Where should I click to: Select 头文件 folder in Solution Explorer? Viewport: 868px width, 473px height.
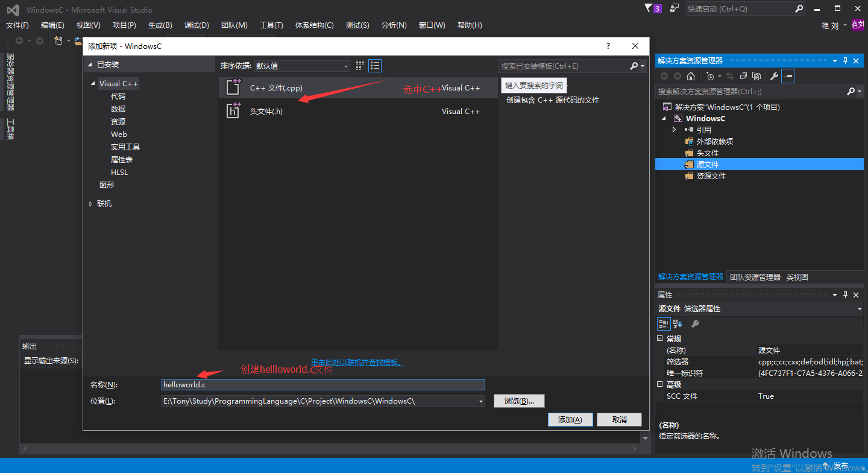click(708, 153)
